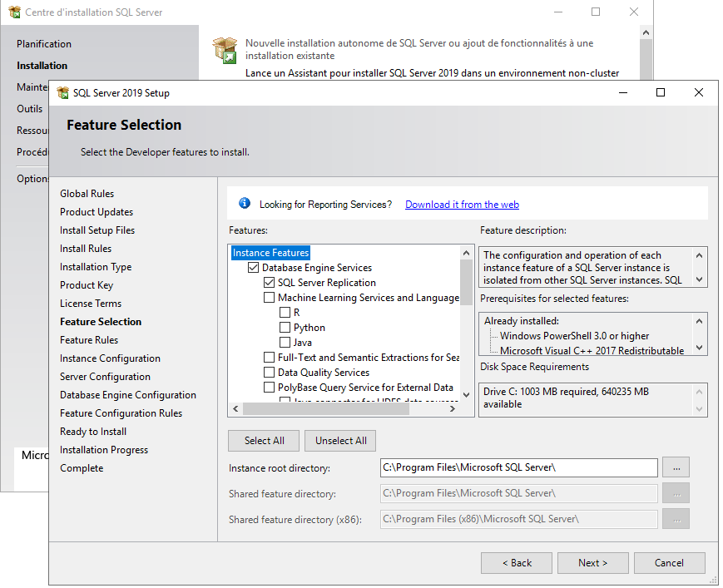
Task: Enable the Python feature checkbox
Action: coord(285,328)
